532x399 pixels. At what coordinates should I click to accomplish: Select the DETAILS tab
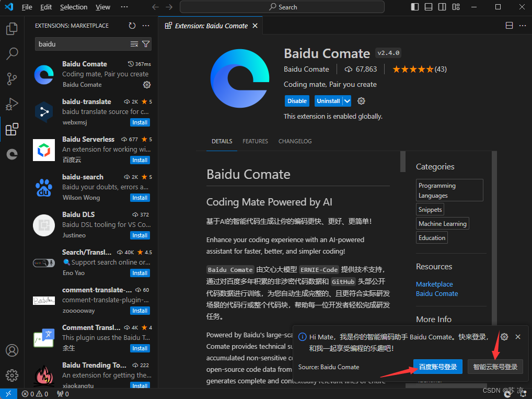(222, 141)
